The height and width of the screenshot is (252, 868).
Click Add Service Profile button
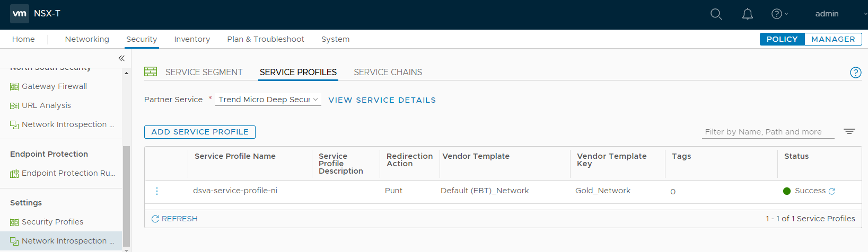(x=200, y=132)
